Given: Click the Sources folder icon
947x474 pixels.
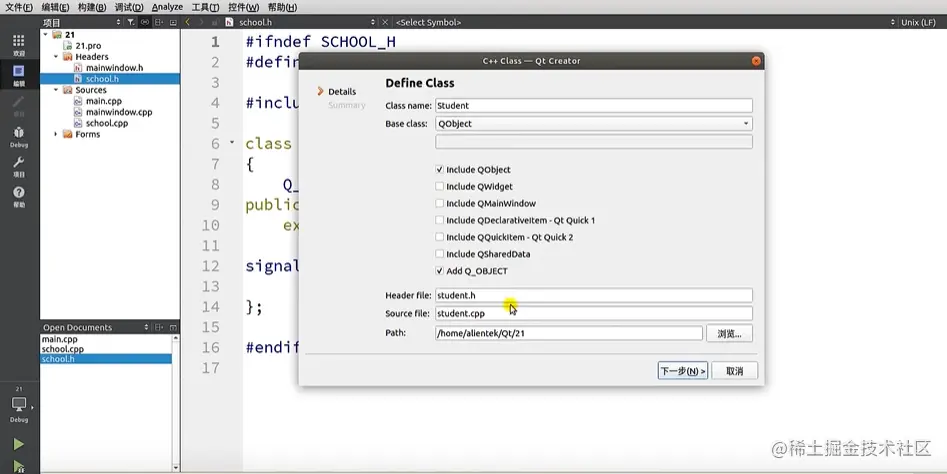Looking at the screenshot, I should [x=68, y=90].
